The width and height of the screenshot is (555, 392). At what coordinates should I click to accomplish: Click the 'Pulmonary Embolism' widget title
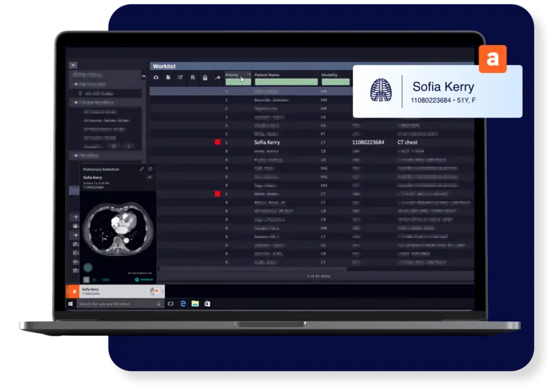101,169
